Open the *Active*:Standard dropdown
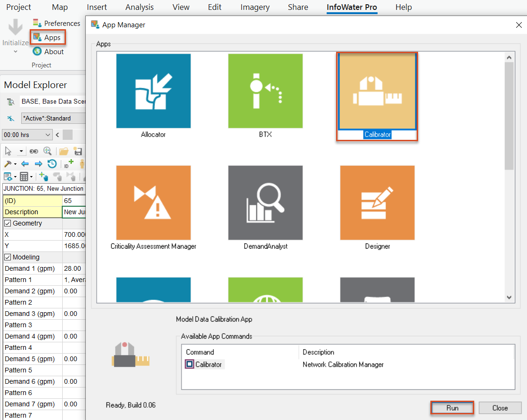Screen dimensions: 527x420 click(53, 118)
